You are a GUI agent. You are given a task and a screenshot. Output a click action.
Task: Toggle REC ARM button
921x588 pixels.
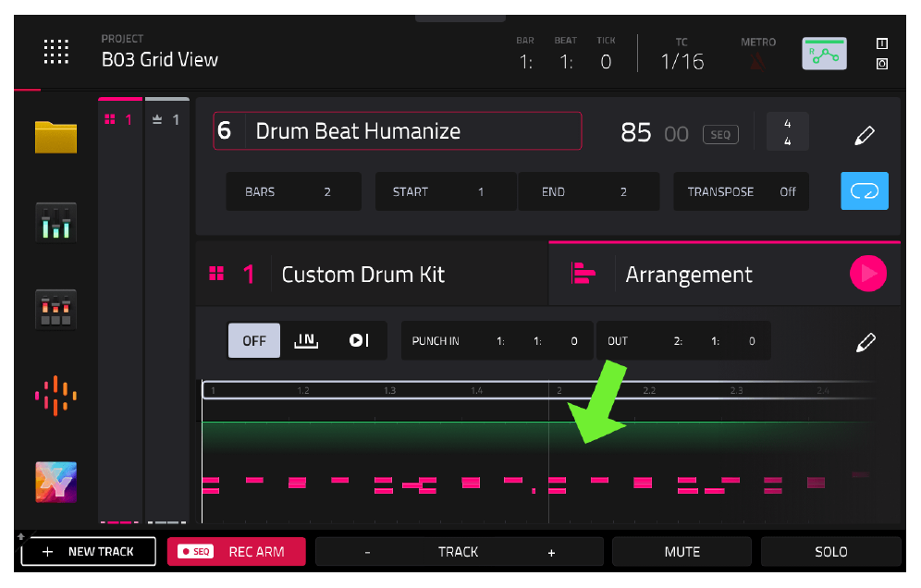point(236,552)
